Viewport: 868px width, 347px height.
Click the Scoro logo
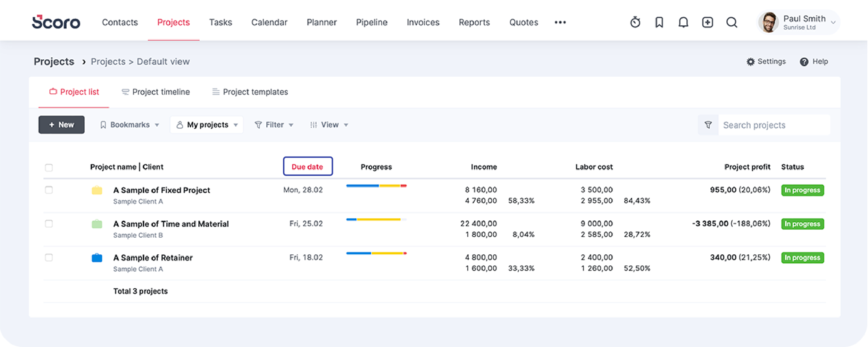click(56, 22)
